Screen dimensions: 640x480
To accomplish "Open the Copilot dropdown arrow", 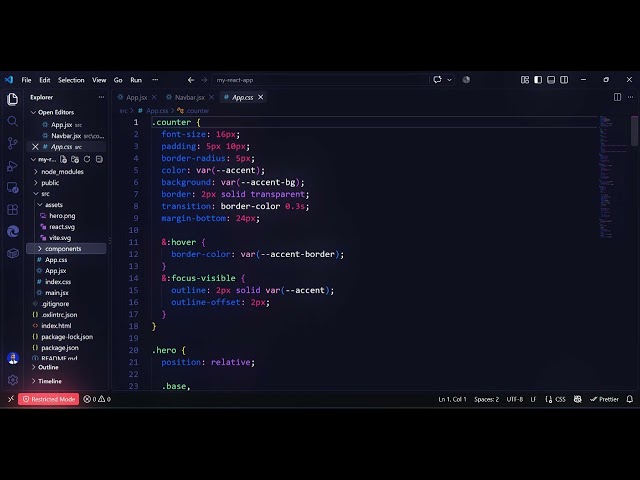I will pos(449,80).
